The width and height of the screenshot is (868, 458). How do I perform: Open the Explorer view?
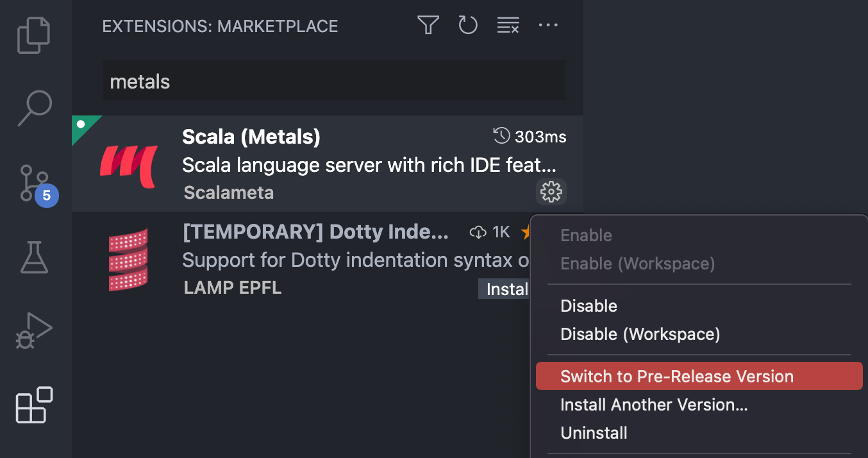coord(33,35)
